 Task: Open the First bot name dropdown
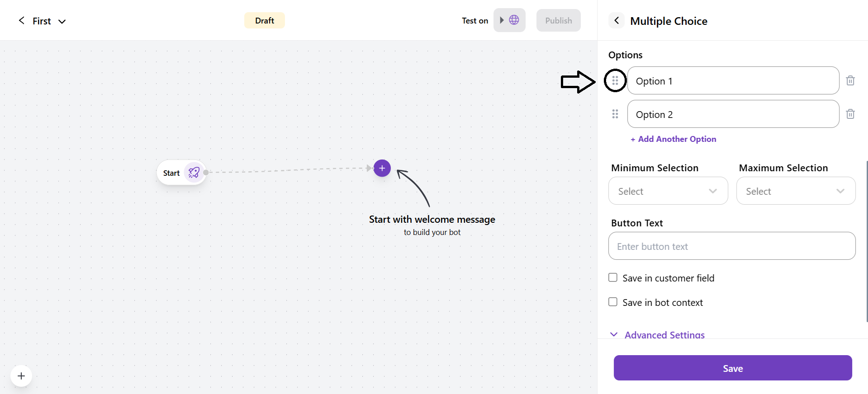pos(62,21)
